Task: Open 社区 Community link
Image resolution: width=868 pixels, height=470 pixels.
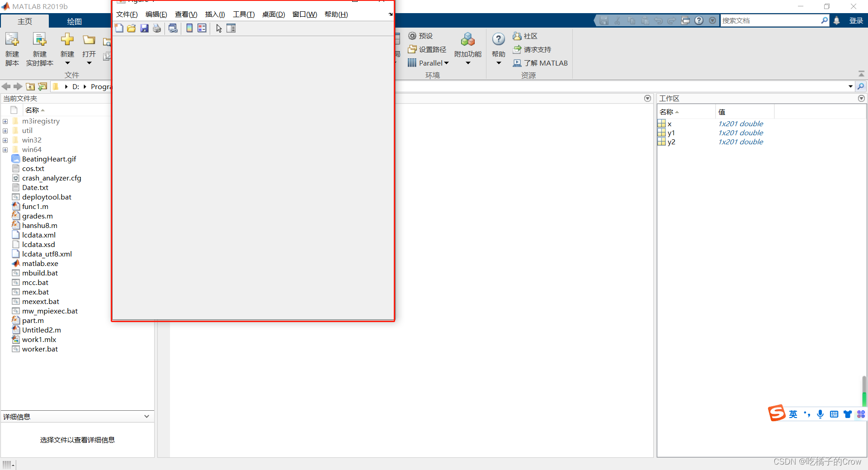Action: 525,36
